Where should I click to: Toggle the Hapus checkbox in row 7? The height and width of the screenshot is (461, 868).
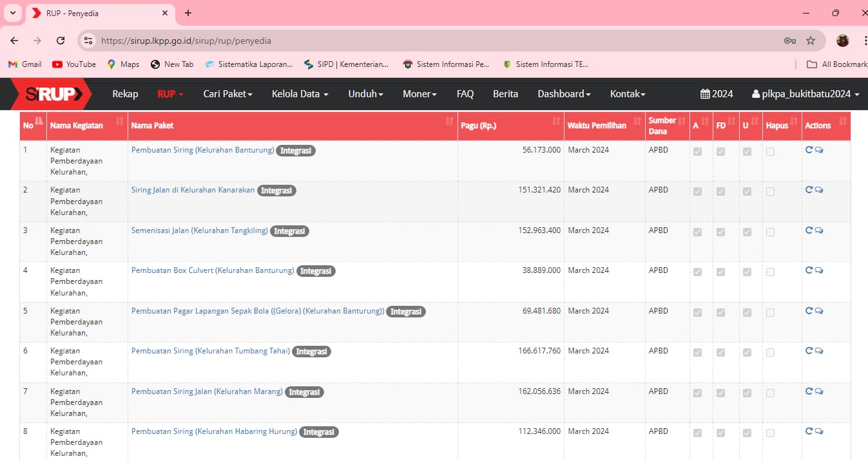click(x=770, y=393)
